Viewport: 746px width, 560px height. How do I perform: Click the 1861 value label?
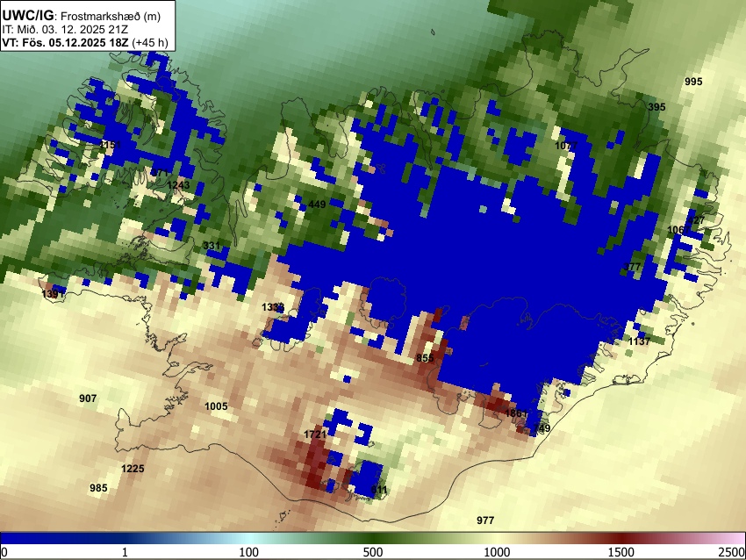(x=516, y=413)
